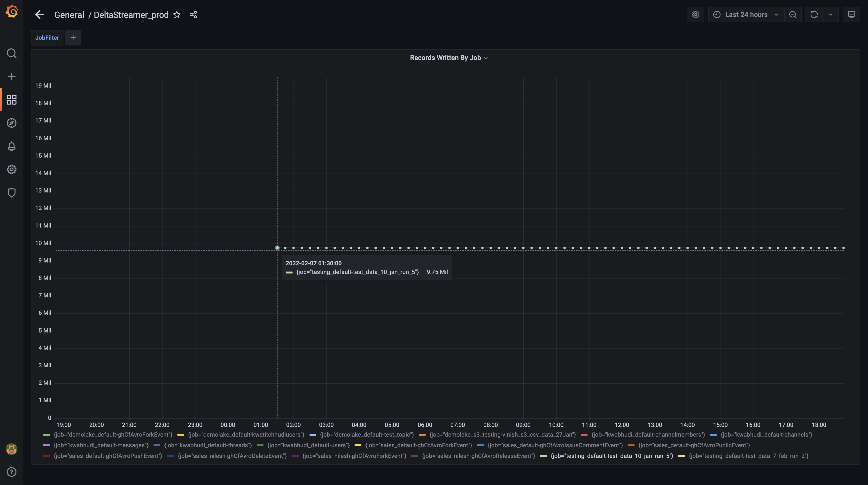Toggle the testing_default-test_data_7_feb_run_2 legend series

pos(748,456)
